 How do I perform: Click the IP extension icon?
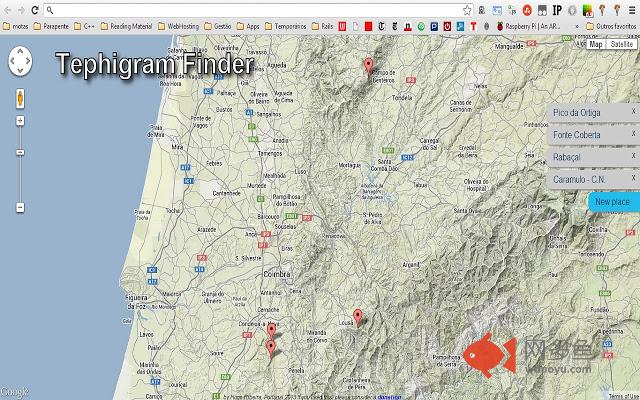click(x=557, y=10)
